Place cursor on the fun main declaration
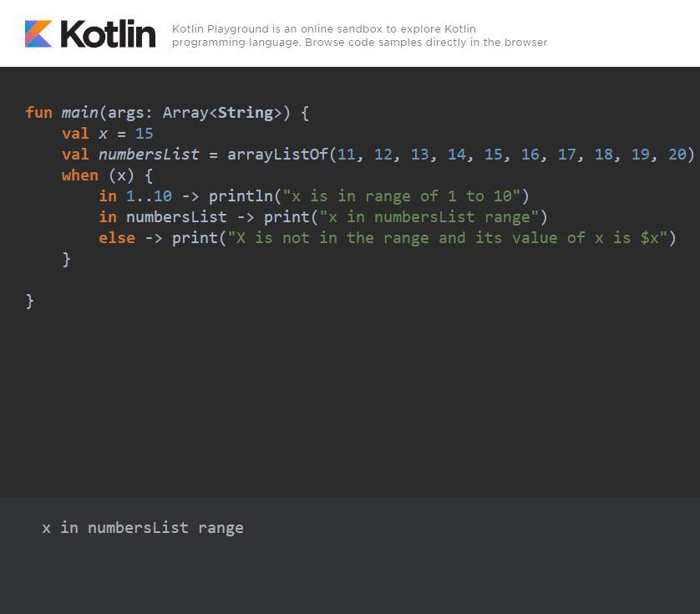 63,112
